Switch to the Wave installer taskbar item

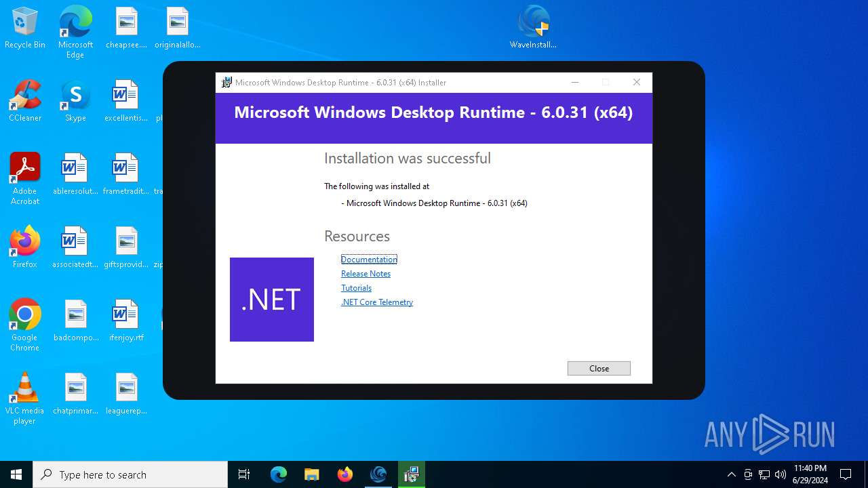(378, 474)
